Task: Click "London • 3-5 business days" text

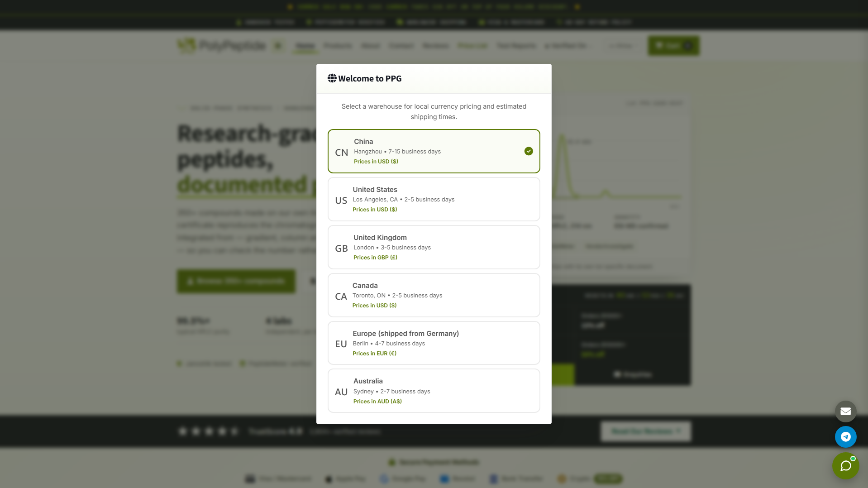Action: (x=392, y=248)
